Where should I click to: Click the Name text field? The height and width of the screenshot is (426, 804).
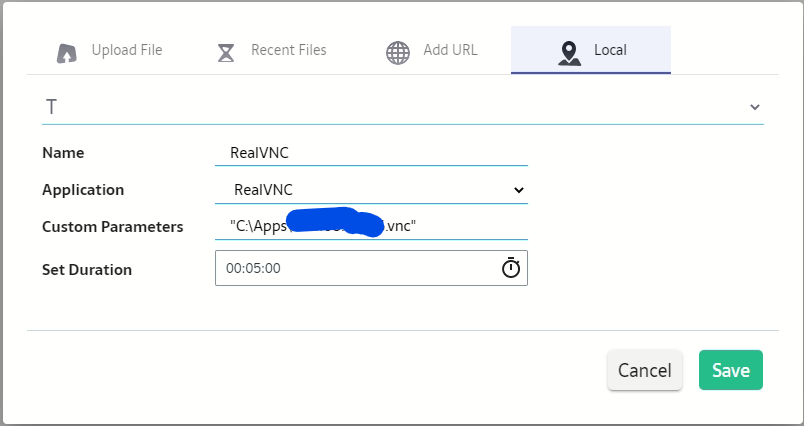click(x=371, y=153)
